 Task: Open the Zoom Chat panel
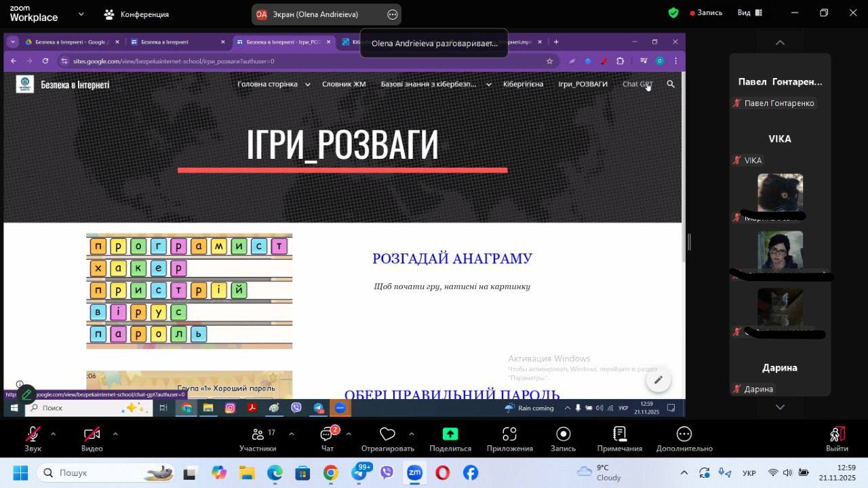(328, 434)
